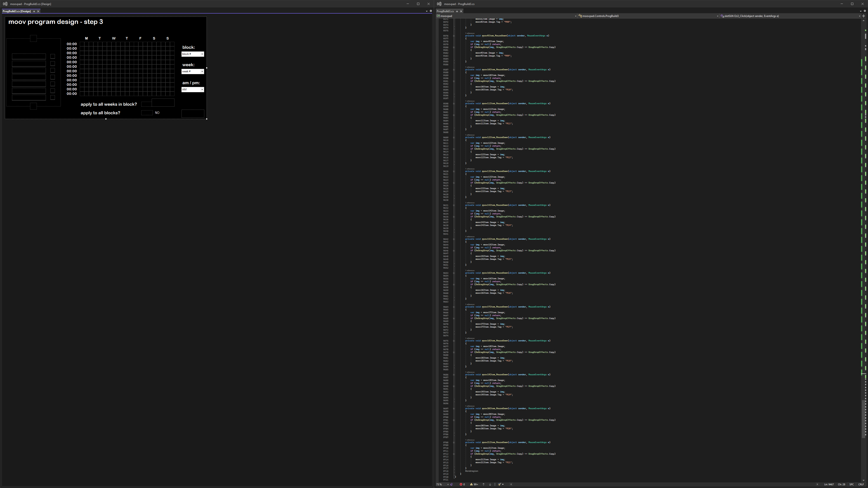Image resolution: width=868 pixels, height=488 pixels.
Task: Collapse the moov9Item_MouseDown method
Action: pyautogui.click(x=453, y=36)
